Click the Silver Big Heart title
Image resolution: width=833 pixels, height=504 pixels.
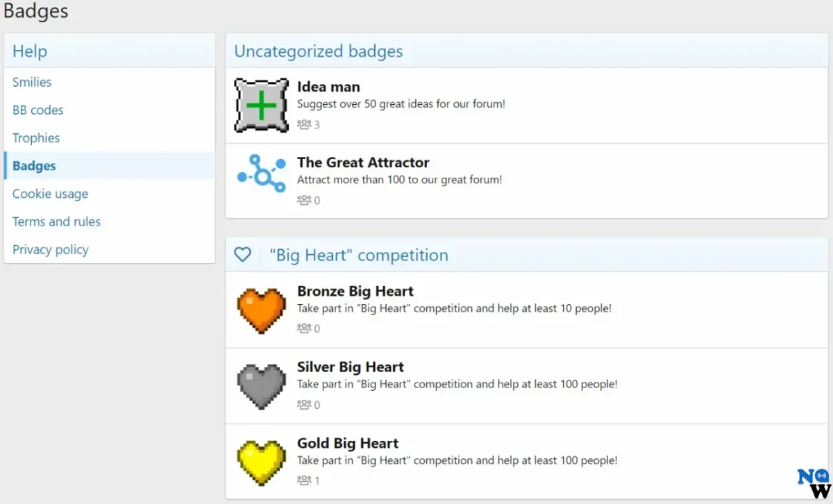pos(350,367)
